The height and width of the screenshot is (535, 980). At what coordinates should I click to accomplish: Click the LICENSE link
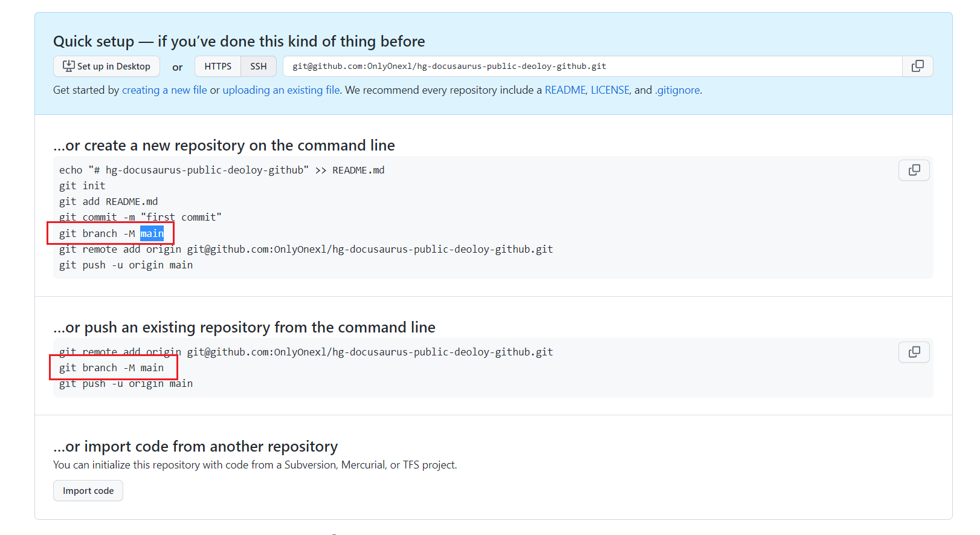pyautogui.click(x=610, y=90)
